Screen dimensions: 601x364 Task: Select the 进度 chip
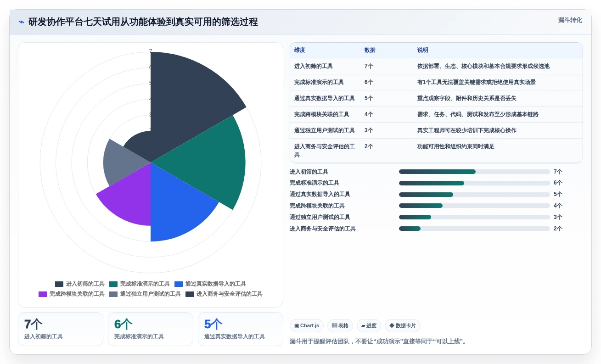[x=369, y=326]
